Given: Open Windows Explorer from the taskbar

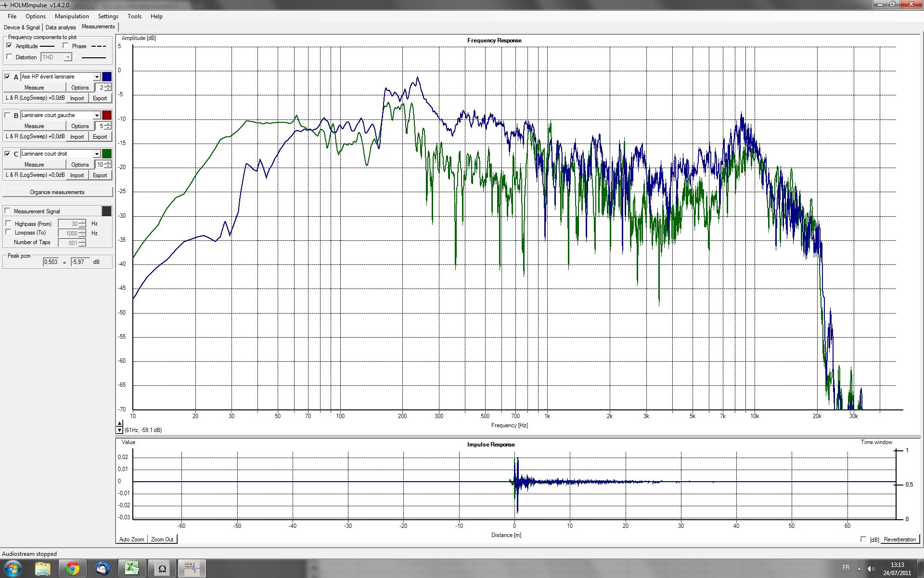Looking at the screenshot, I should point(43,569).
